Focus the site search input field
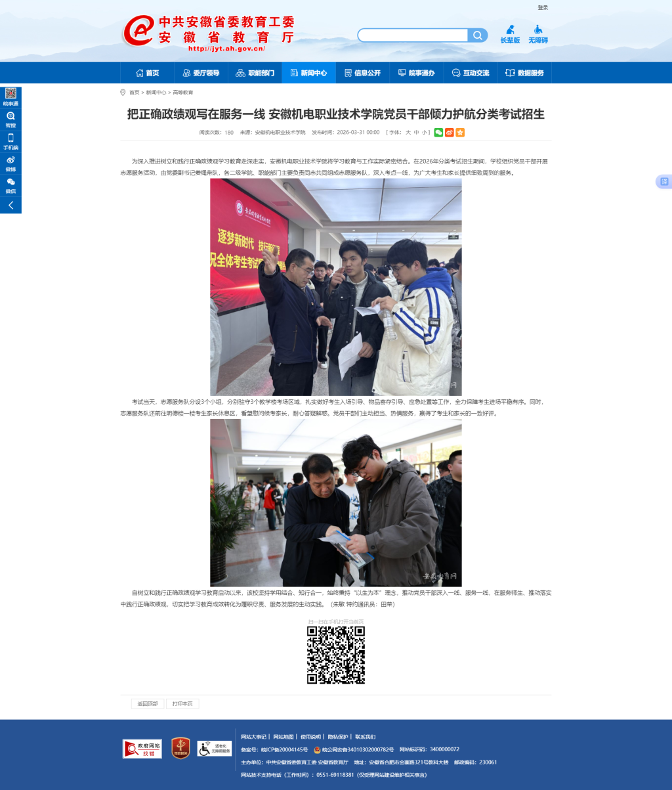The height and width of the screenshot is (790, 672). pyautogui.click(x=412, y=35)
